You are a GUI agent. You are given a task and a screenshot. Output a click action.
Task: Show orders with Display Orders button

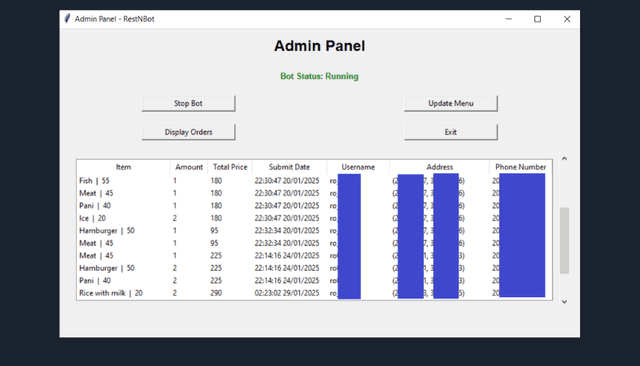188,132
